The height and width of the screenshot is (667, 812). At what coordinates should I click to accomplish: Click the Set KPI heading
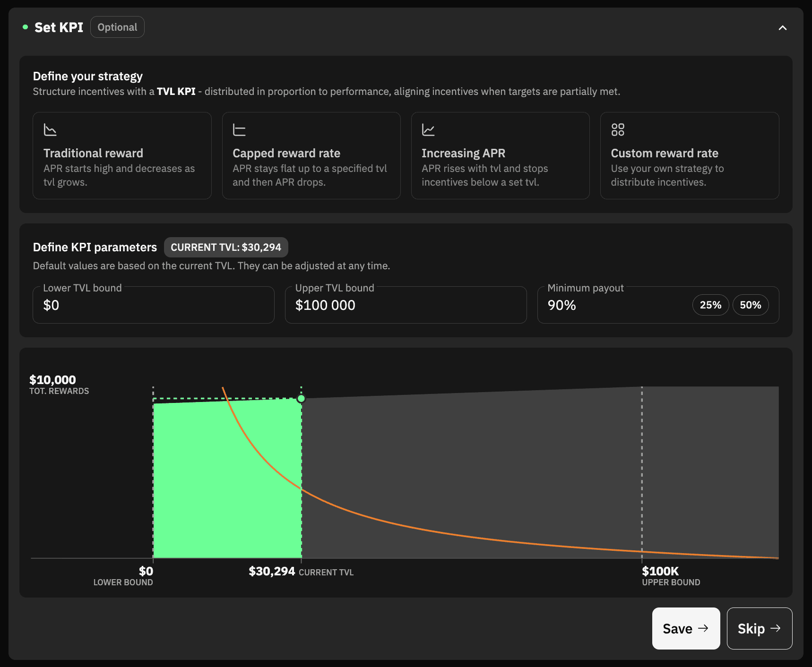(59, 27)
